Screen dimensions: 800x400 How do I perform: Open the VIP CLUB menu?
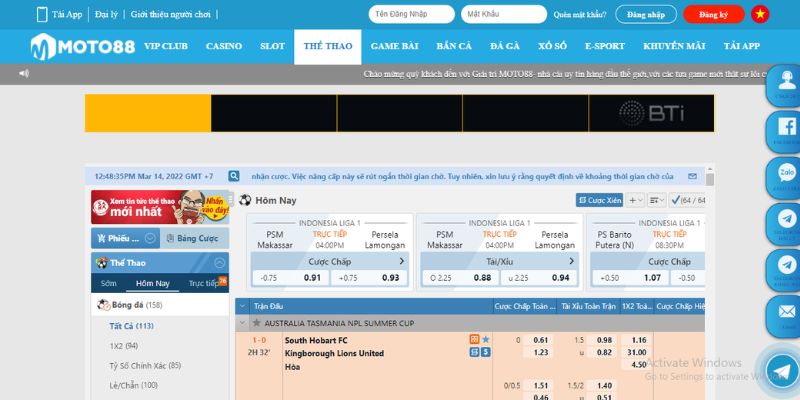tap(166, 46)
